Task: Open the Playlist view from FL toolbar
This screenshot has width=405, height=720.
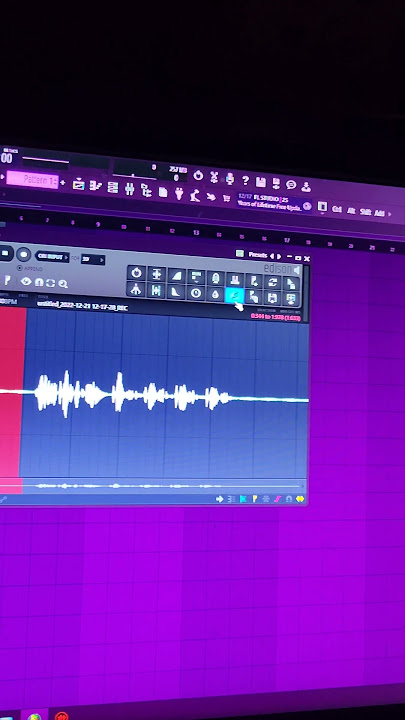Action: (x=79, y=184)
